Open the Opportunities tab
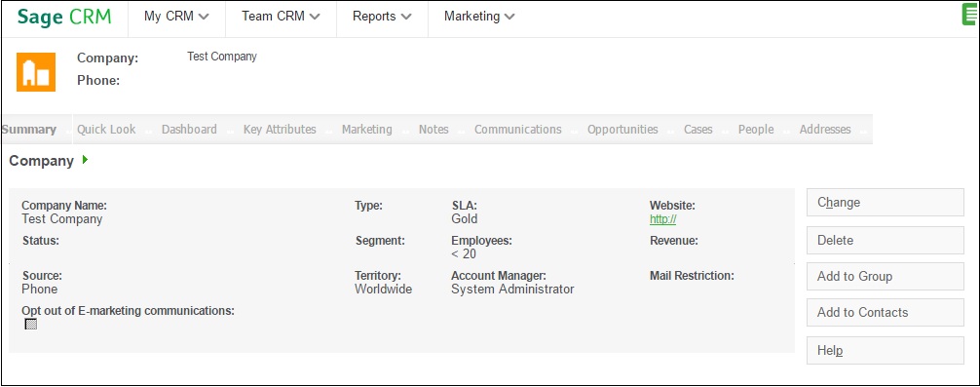 622,130
